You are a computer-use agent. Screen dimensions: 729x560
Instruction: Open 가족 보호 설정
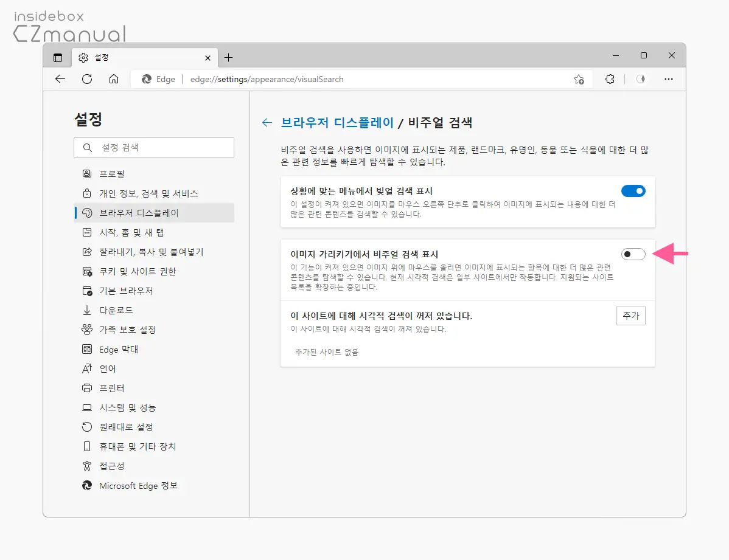[x=154, y=330]
